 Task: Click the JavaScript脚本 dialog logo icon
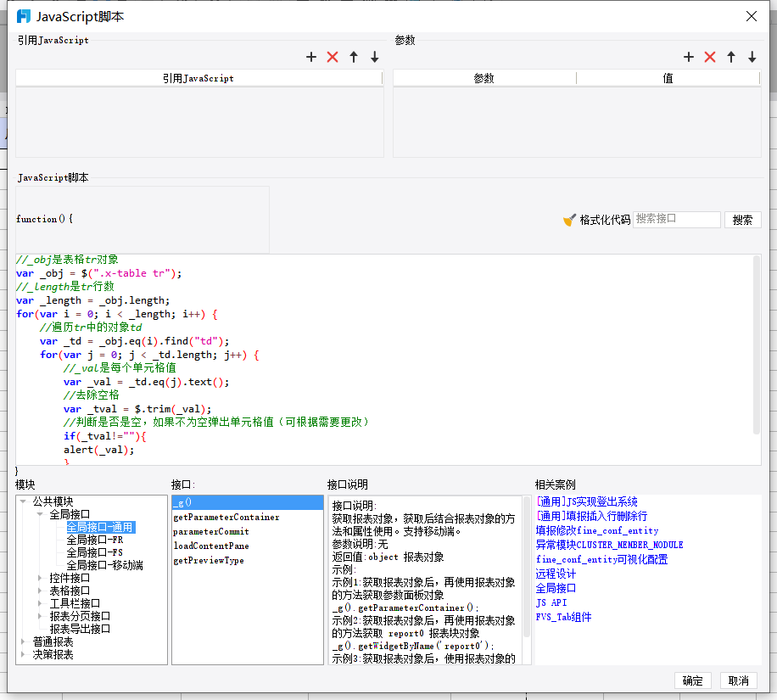click(x=23, y=16)
